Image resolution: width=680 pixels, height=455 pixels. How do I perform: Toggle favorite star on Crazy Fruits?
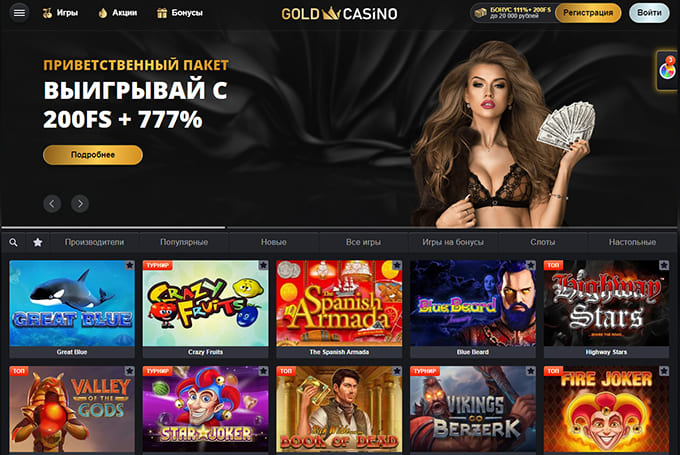click(x=263, y=265)
